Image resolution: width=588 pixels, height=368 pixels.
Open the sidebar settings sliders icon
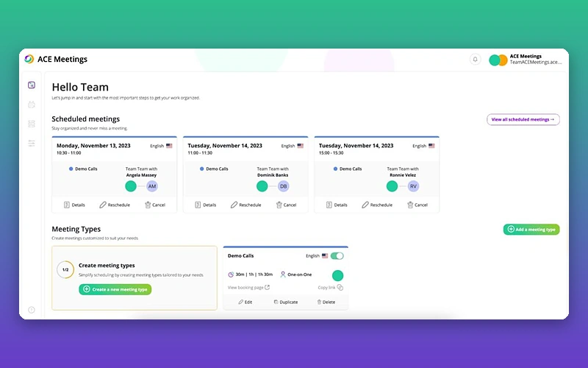pyautogui.click(x=32, y=143)
